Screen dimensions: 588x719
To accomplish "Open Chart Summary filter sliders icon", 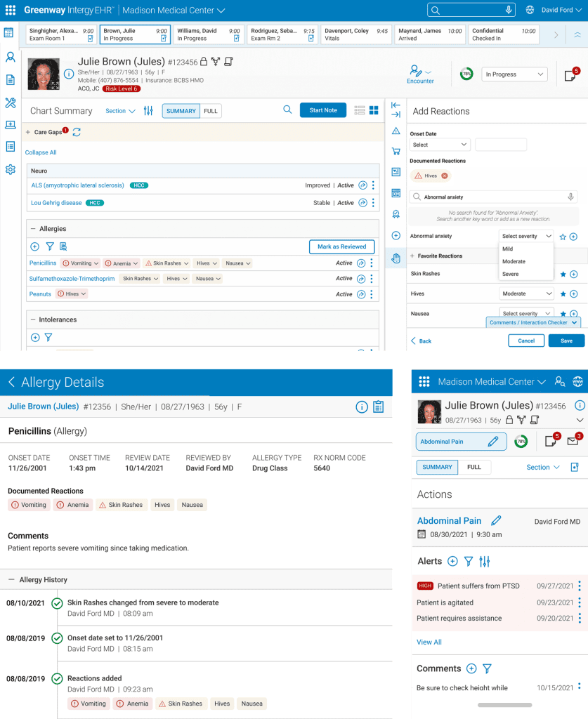I will coord(148,110).
